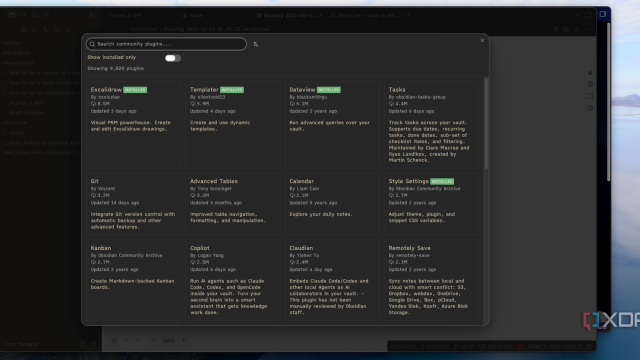Open the settings gear icon near vault name
Image resolution: width=640 pixels, height=360 pixels.
(93, 344)
